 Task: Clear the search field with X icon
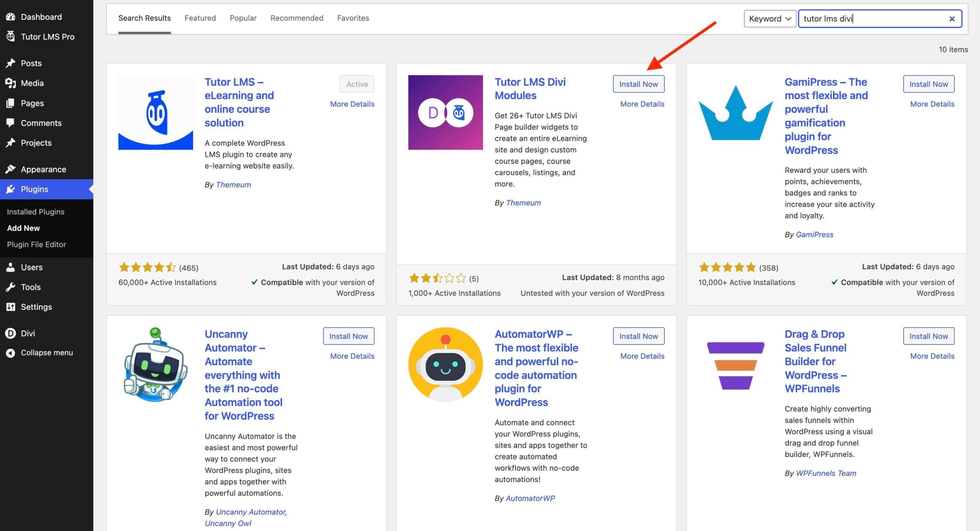point(952,19)
